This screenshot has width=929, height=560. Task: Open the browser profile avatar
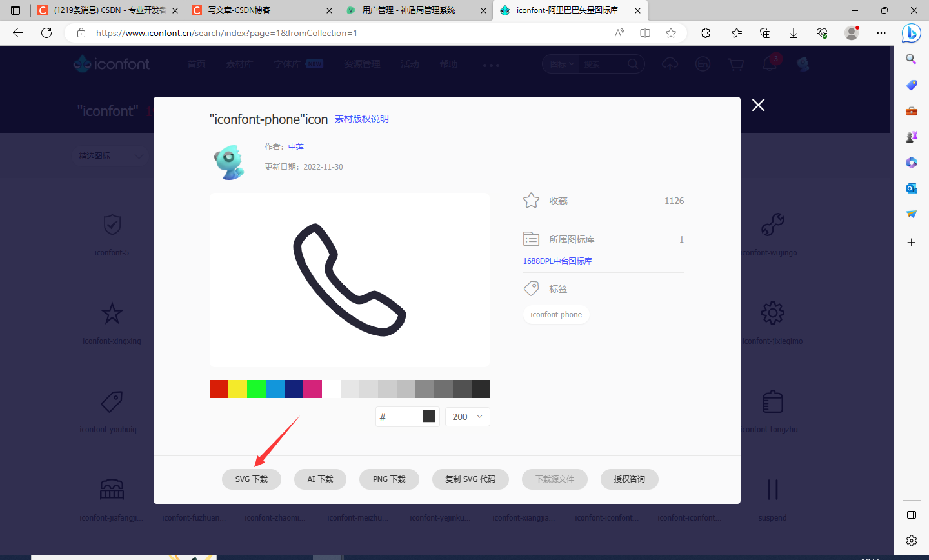852,33
